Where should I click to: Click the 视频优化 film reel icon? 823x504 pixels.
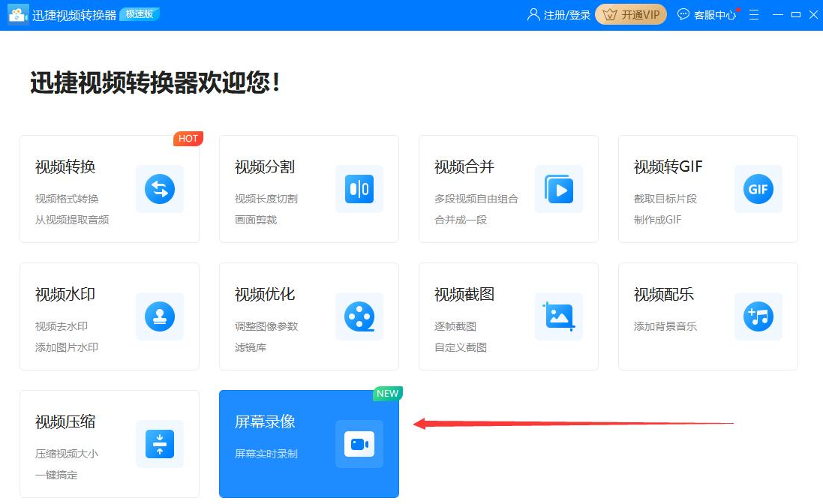tap(359, 316)
